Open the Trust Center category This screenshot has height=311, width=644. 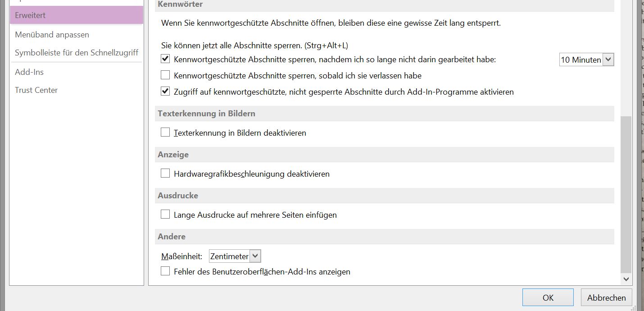36,90
